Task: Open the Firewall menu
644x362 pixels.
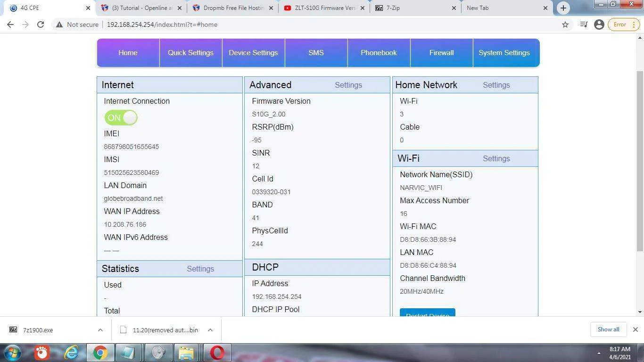Action: tap(441, 53)
